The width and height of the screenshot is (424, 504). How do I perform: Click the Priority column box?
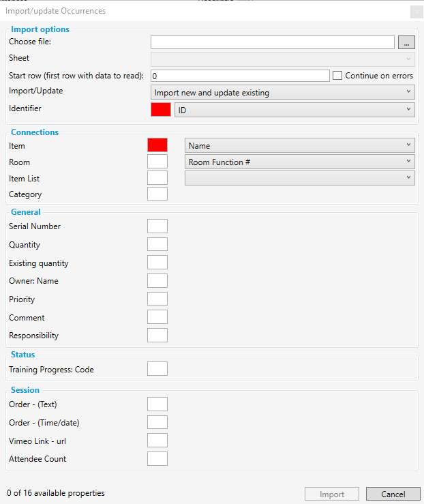pos(157,299)
